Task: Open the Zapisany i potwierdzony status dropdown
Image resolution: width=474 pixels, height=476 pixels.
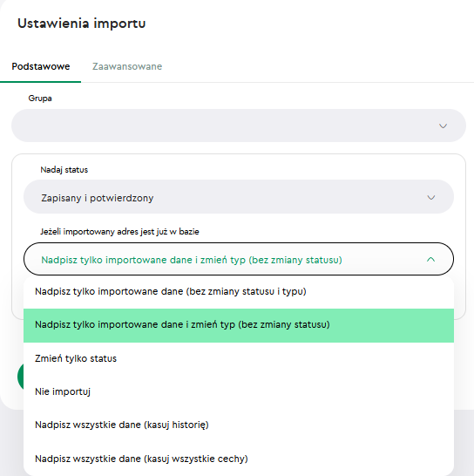Action: click(x=239, y=197)
